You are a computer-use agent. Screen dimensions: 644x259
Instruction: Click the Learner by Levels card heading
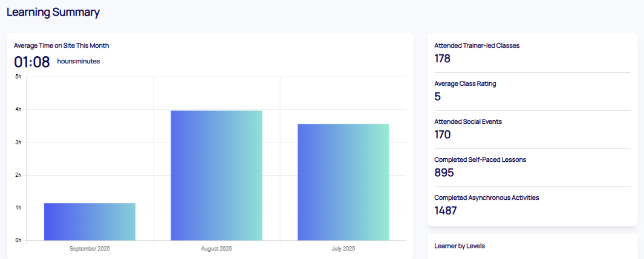click(x=460, y=246)
